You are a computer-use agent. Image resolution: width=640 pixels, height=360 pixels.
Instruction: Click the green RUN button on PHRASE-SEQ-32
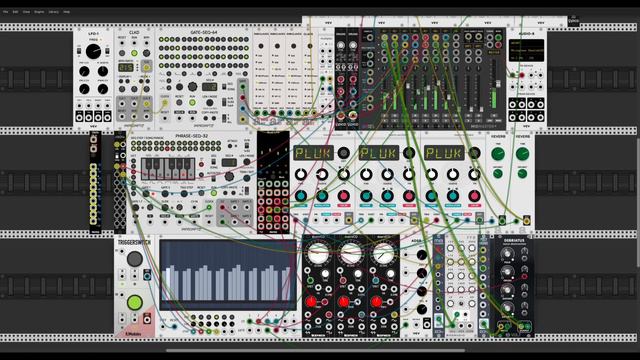pos(213,193)
